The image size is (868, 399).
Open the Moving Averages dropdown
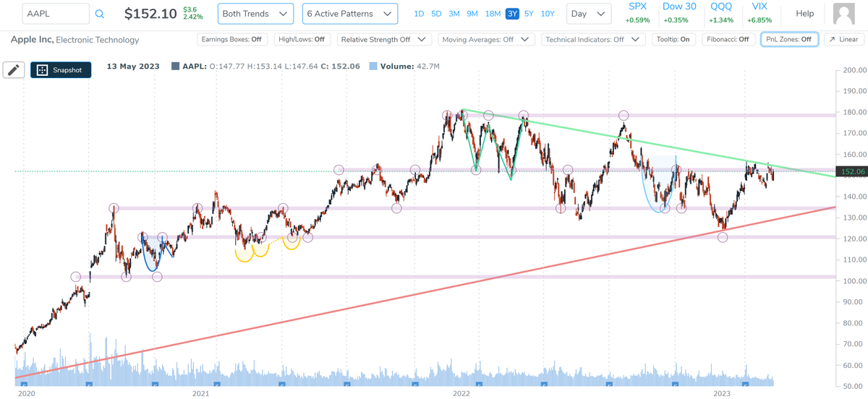tap(486, 40)
